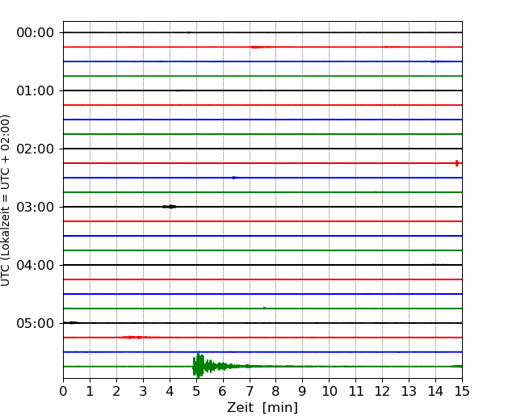Click the x-axis tick label 10
This screenshot has width=525, height=420.
(329, 391)
